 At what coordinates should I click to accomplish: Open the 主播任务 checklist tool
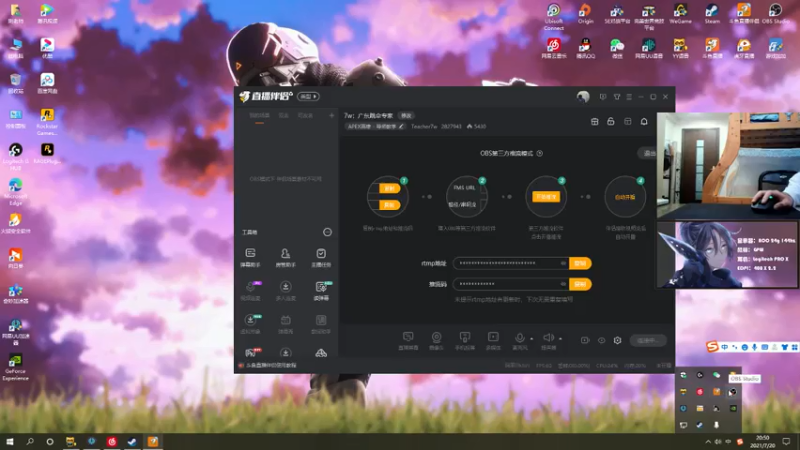coord(321,257)
